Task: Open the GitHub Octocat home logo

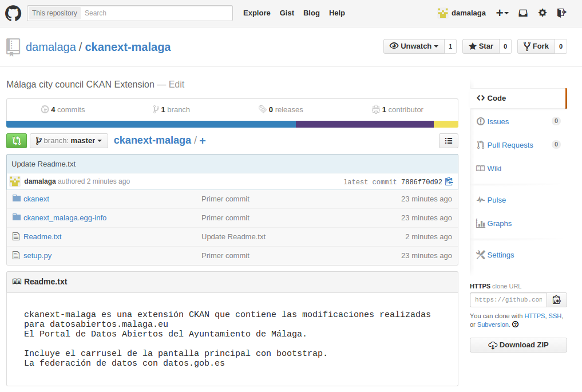Action: pos(13,13)
